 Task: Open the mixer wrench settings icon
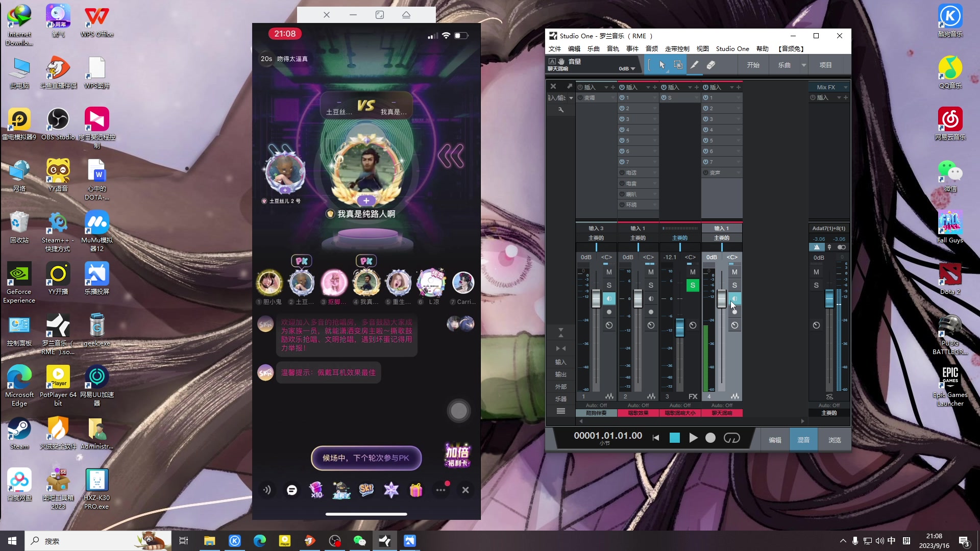(x=560, y=110)
